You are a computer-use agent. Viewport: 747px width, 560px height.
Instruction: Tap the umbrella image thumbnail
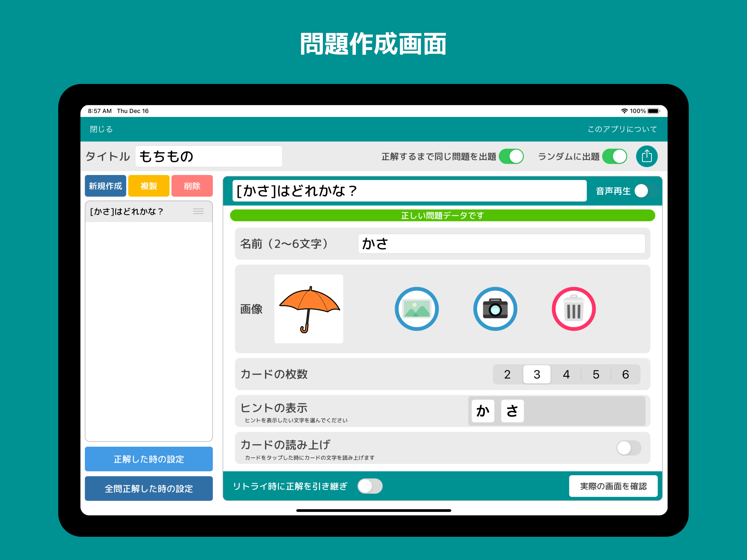click(309, 309)
